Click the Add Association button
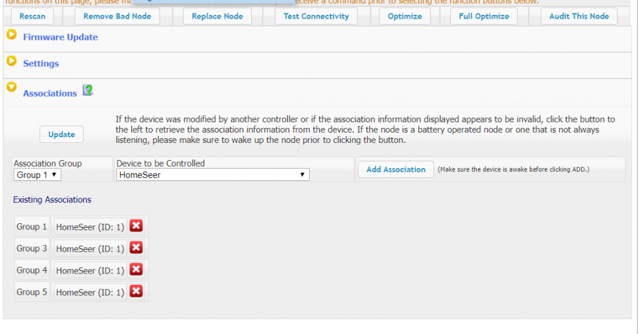The width and height of the screenshot is (644, 334). (396, 169)
